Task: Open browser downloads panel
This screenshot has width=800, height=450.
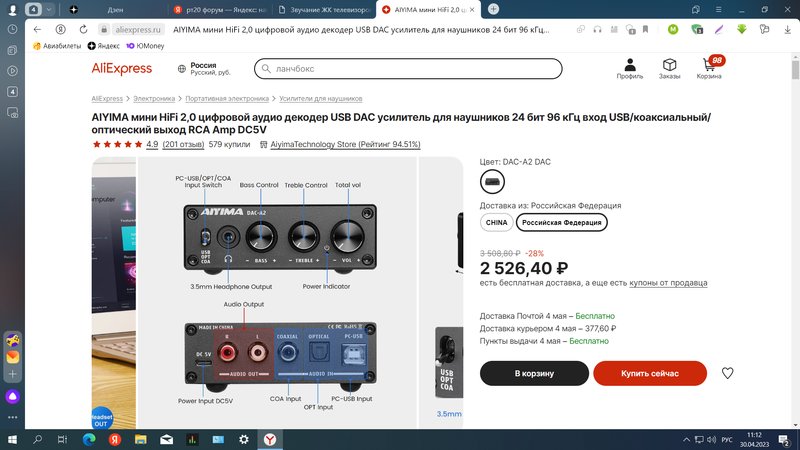Action: [788, 30]
